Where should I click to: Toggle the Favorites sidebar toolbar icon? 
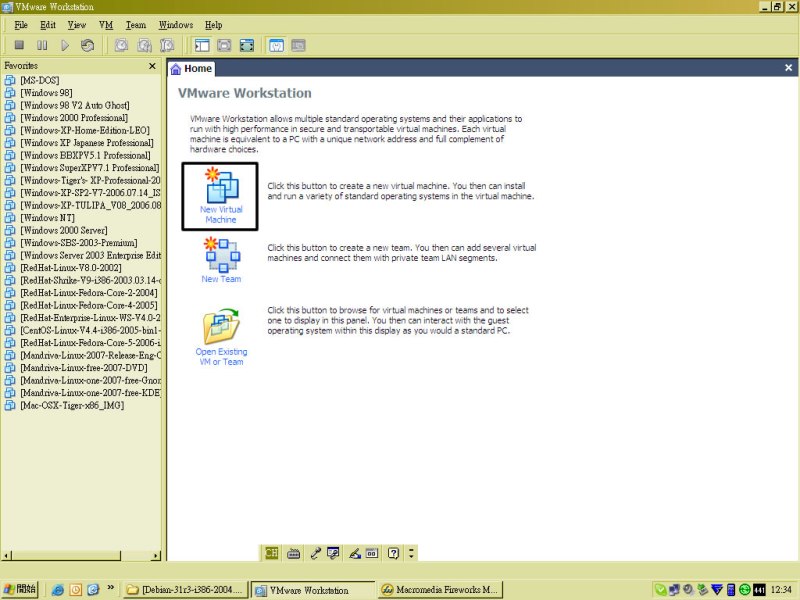click(202, 45)
